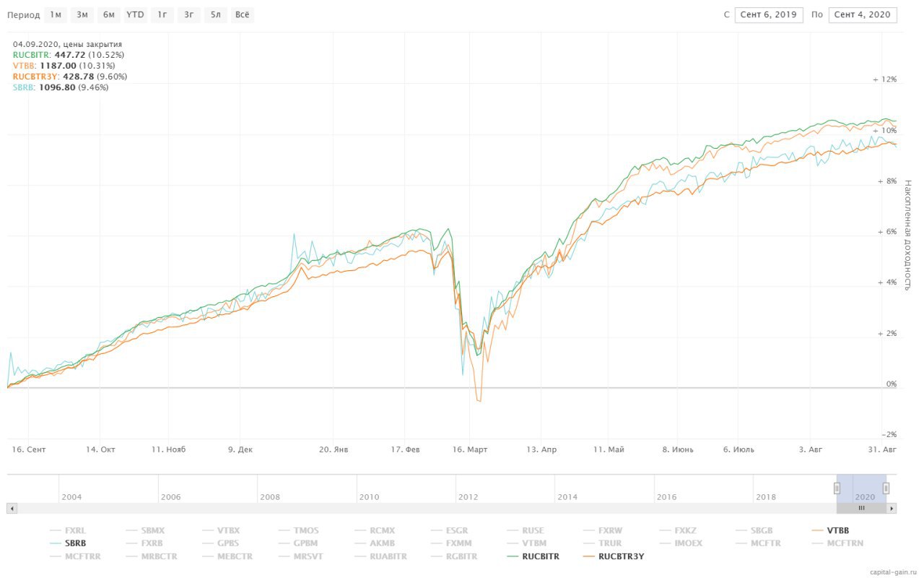This screenshot has width=924, height=578.
Task: Toggle VTBM series in legend
Action: (x=528, y=543)
